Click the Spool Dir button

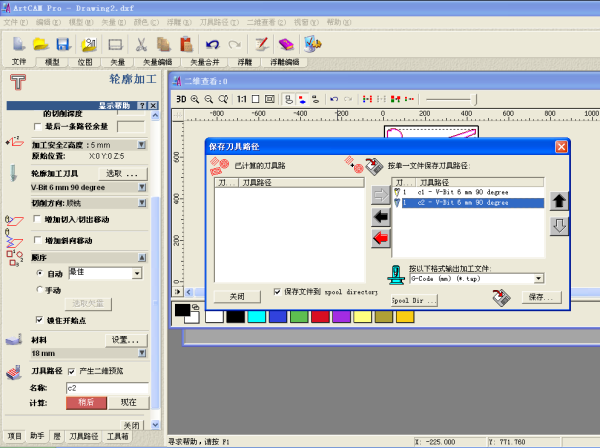tap(414, 301)
